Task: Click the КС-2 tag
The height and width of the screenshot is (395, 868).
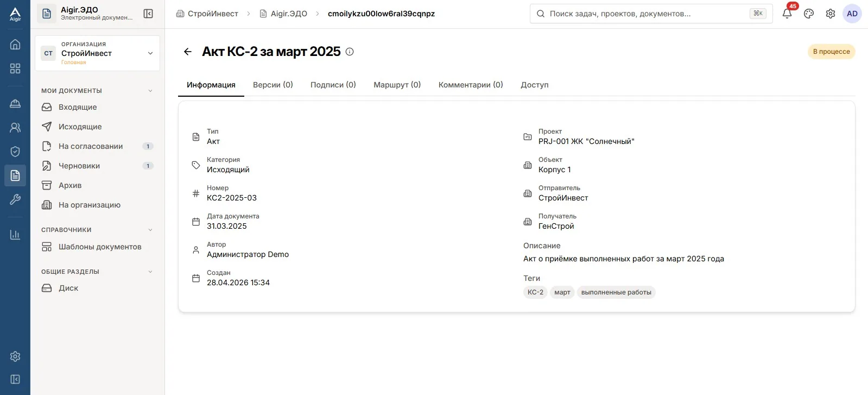Action: (x=535, y=292)
